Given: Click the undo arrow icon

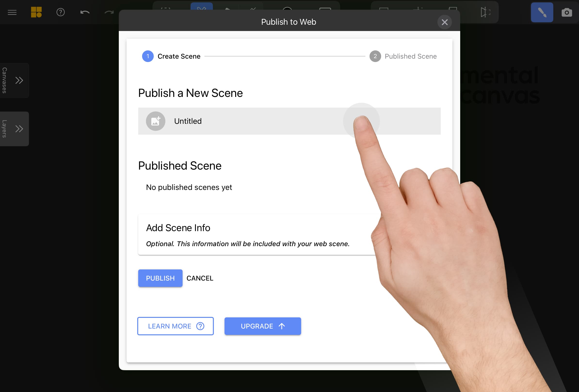Looking at the screenshot, I should [x=85, y=12].
